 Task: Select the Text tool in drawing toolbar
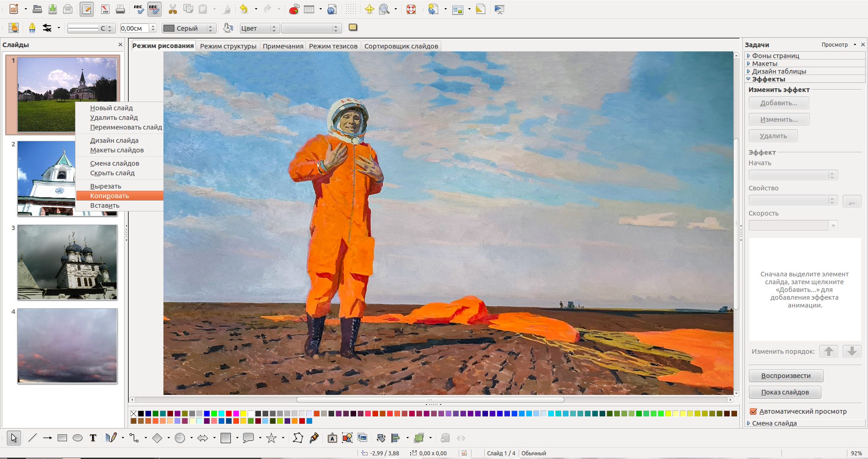click(x=93, y=438)
